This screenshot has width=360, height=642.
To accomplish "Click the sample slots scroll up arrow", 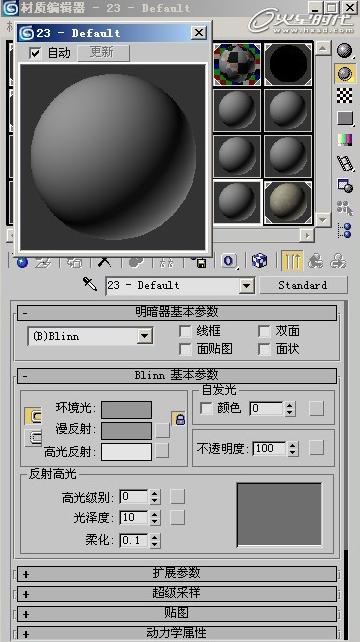I will (x=323, y=48).
